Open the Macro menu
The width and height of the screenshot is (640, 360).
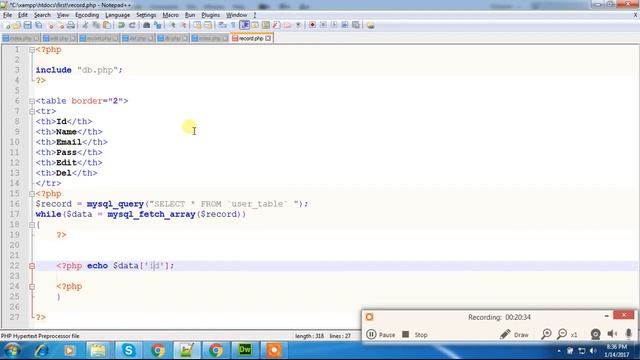coord(170,15)
